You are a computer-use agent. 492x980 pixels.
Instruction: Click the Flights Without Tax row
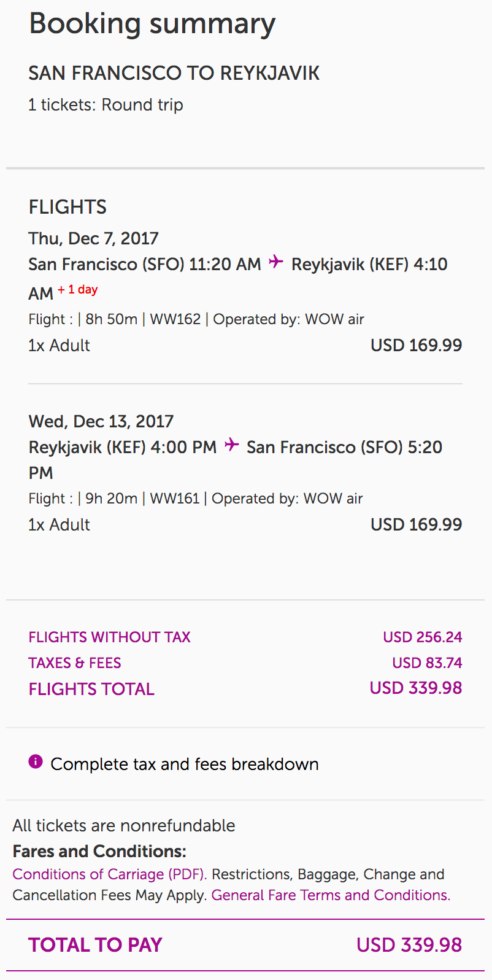point(109,637)
